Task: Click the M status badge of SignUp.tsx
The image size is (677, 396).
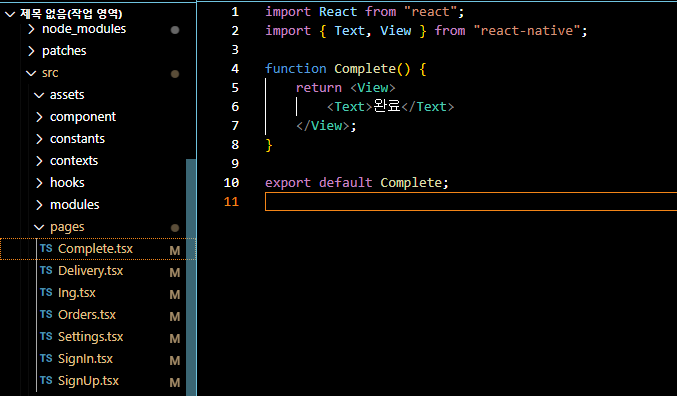Action: [175, 383]
